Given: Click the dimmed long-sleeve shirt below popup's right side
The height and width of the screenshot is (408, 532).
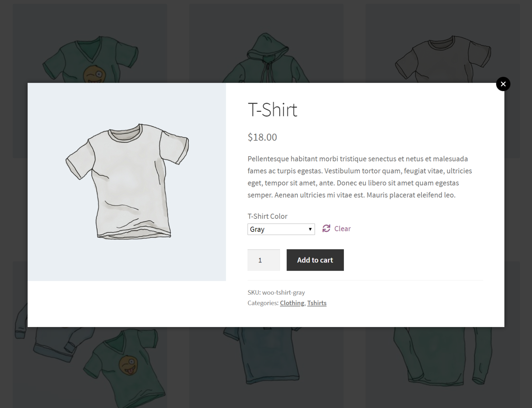Looking at the screenshot, I should [x=443, y=356].
